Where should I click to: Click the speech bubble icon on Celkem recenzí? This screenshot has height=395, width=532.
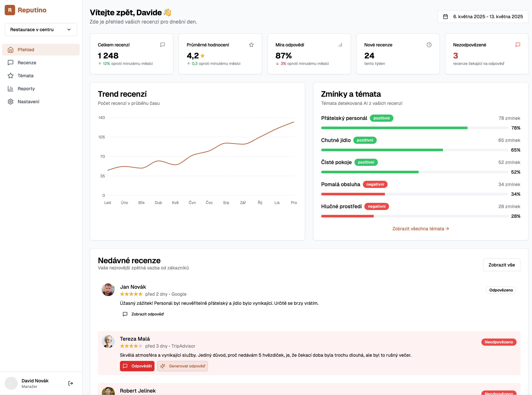pos(162,45)
